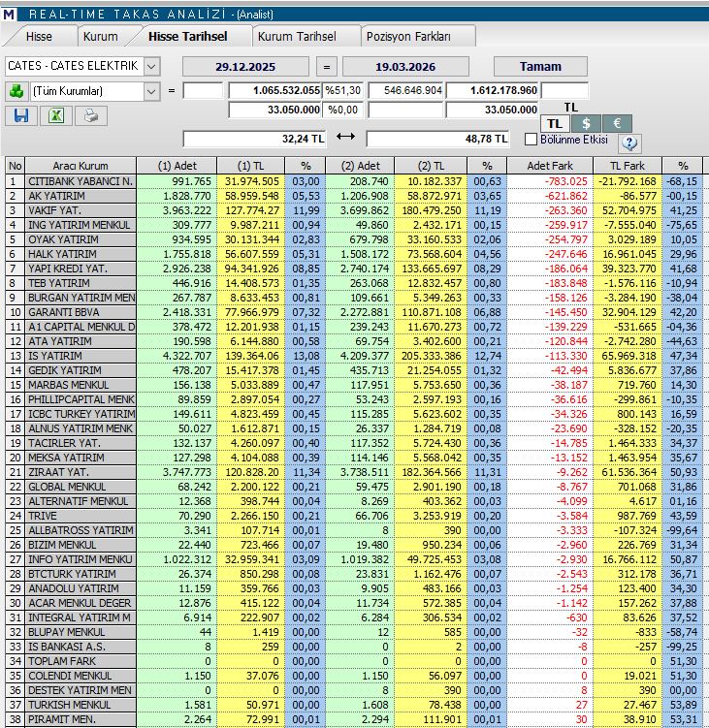709x728 pixels.
Task: Click DESTEK YATIRIM MEN row name
Action: pyautogui.click(x=80, y=690)
